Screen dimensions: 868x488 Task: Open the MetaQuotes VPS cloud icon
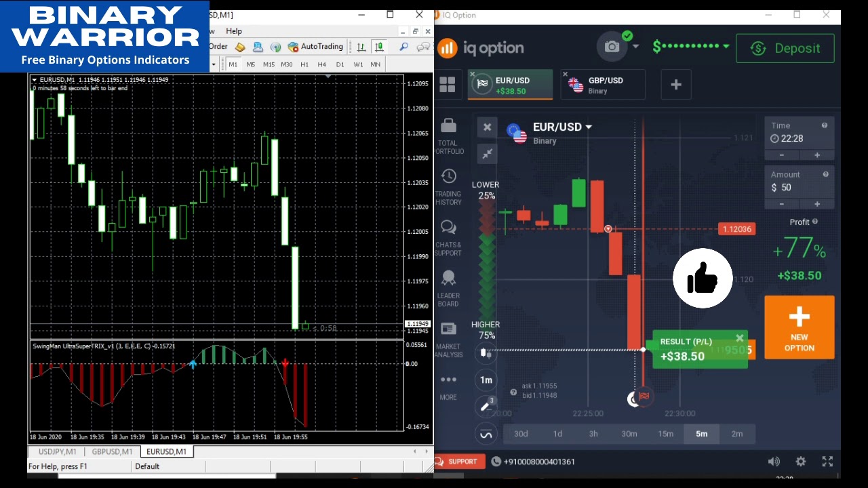tap(258, 47)
